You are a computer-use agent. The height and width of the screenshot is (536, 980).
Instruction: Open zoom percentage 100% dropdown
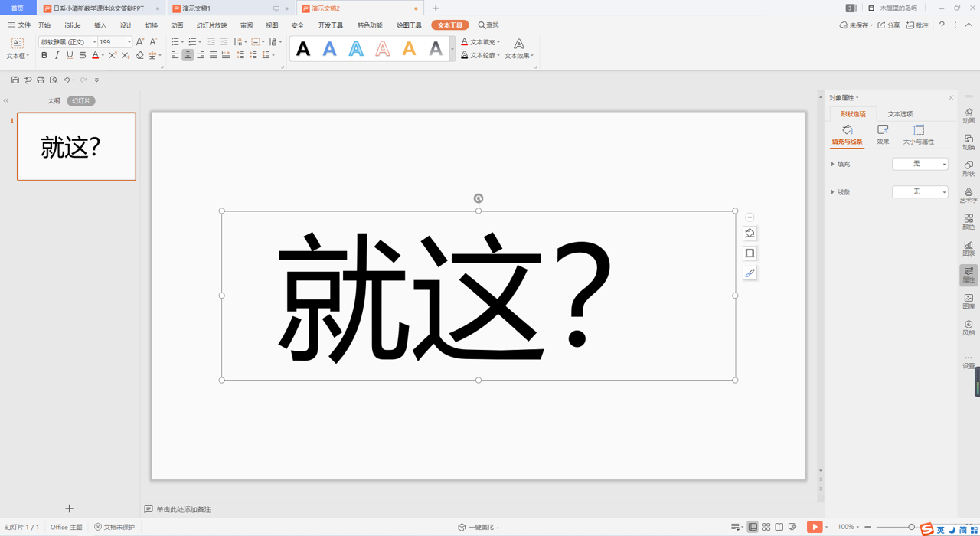(x=848, y=527)
